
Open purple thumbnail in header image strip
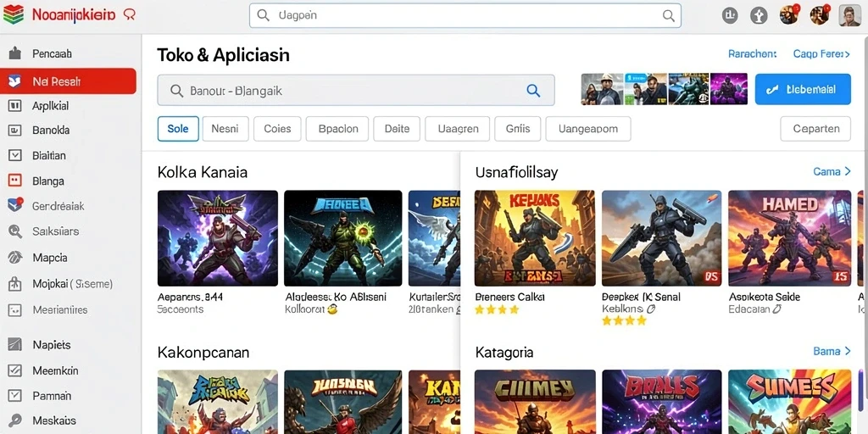pyautogui.click(x=728, y=89)
